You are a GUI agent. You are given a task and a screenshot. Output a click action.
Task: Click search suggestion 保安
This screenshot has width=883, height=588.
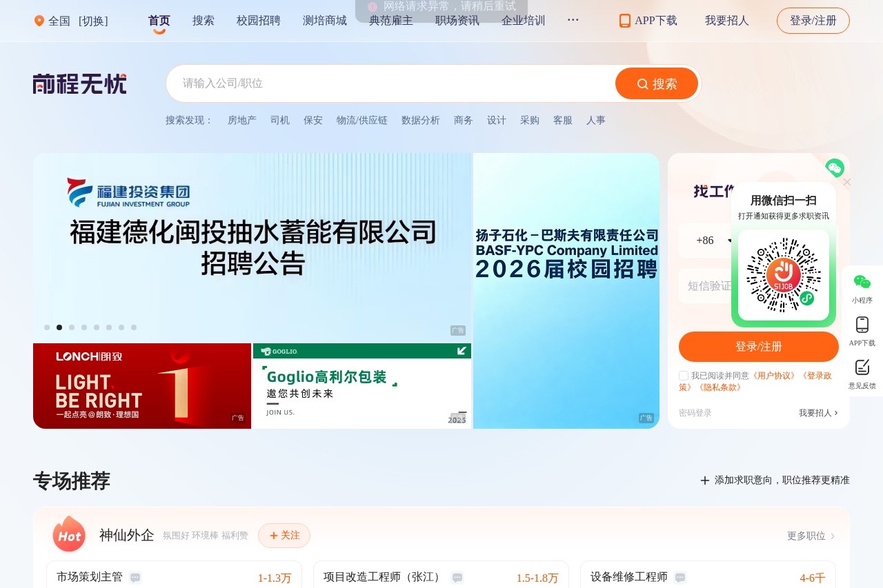(313, 120)
